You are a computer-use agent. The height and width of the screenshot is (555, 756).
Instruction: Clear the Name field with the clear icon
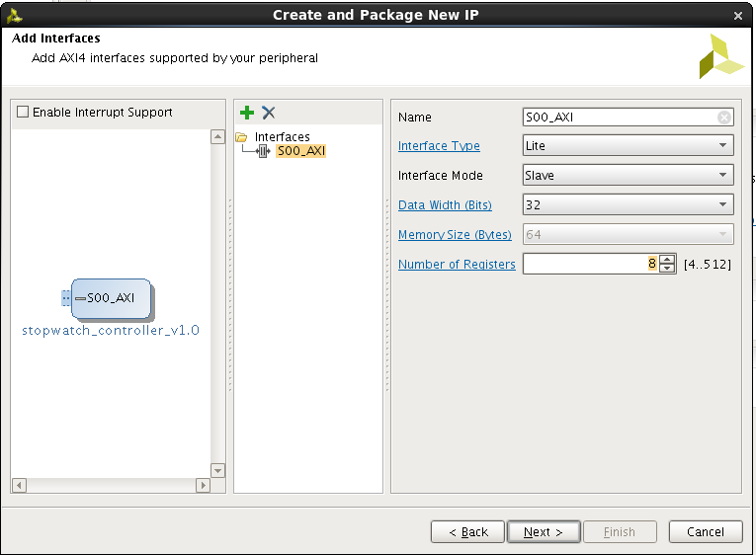click(723, 118)
